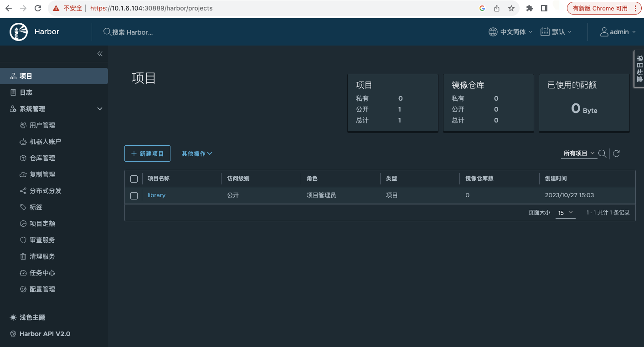Image resolution: width=644 pixels, height=347 pixels.
Task: Click the 日志 sidebar icon
Action: 13,92
